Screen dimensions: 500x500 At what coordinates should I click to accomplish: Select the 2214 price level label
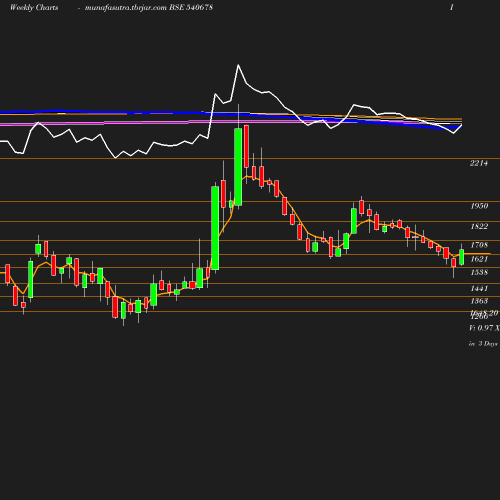point(479,163)
